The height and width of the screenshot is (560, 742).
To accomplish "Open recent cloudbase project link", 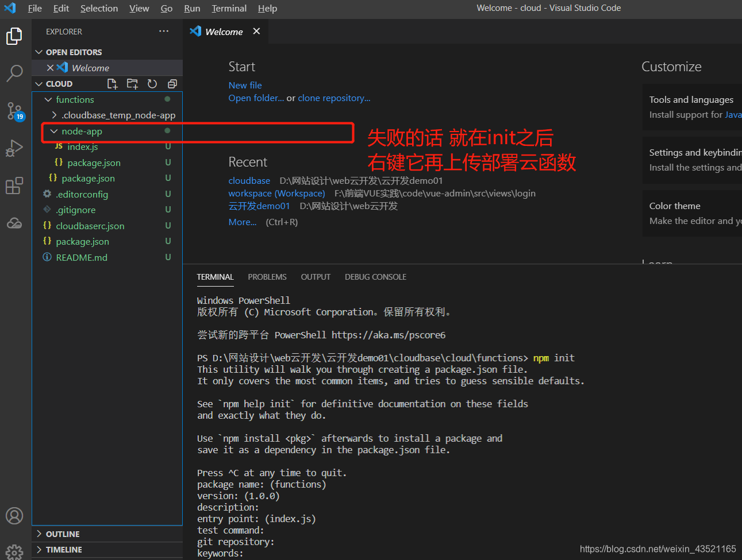I will (249, 181).
